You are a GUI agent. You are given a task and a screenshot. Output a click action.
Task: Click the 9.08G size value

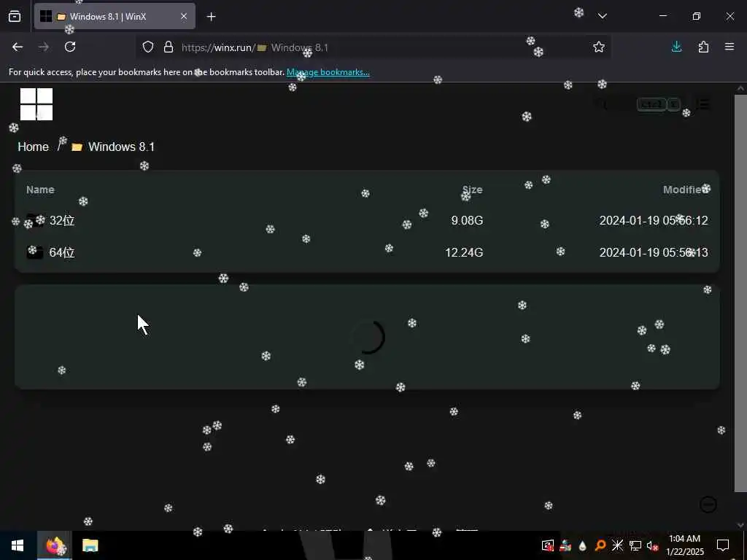point(467,220)
